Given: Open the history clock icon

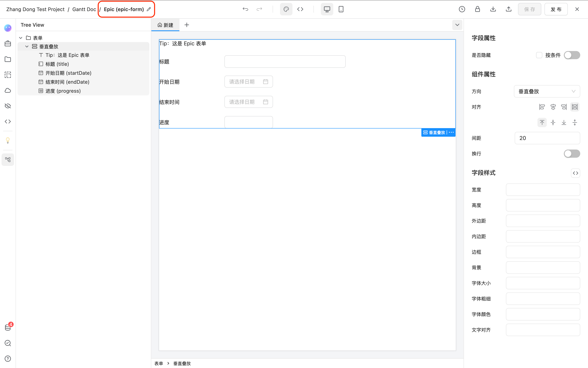Looking at the screenshot, I should tap(462, 9).
